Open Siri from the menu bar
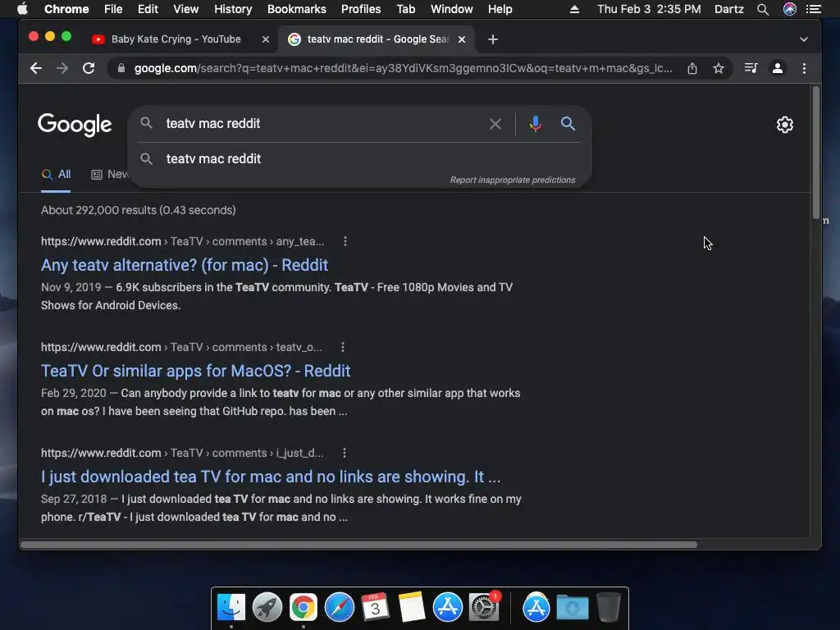Screen dimensions: 840x630 (790, 9)
